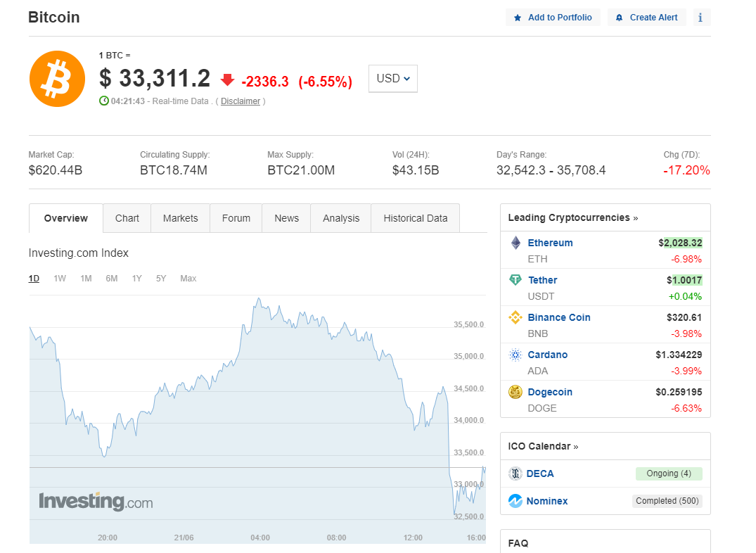Viewport: 756px width, 553px height.
Task: Open the Binance Coin link
Action: tap(559, 317)
